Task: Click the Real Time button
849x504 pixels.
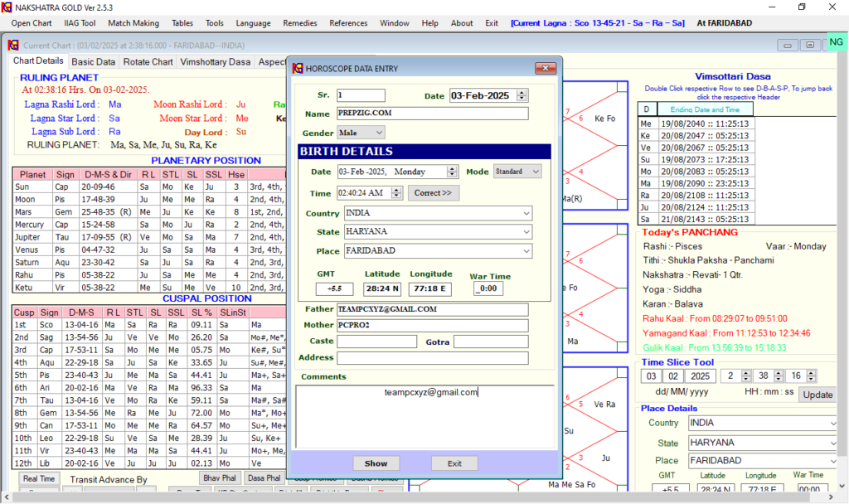Action: [39, 478]
